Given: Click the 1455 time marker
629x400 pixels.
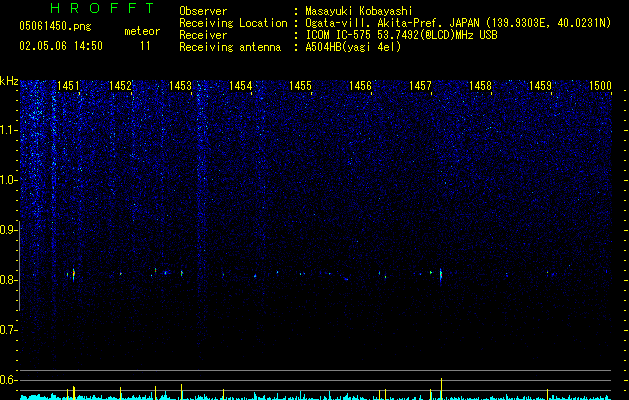Looking at the screenshot, I should click(x=300, y=86).
